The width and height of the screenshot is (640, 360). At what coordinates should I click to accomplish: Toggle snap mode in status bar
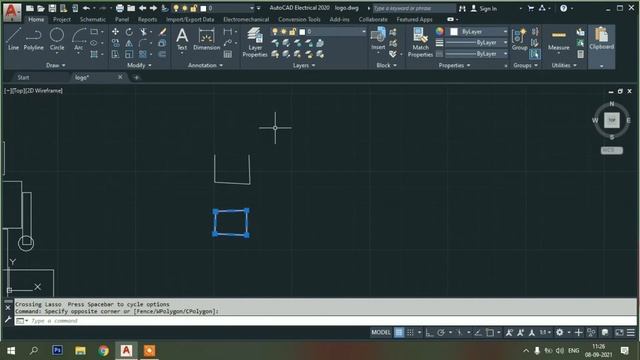[411, 333]
